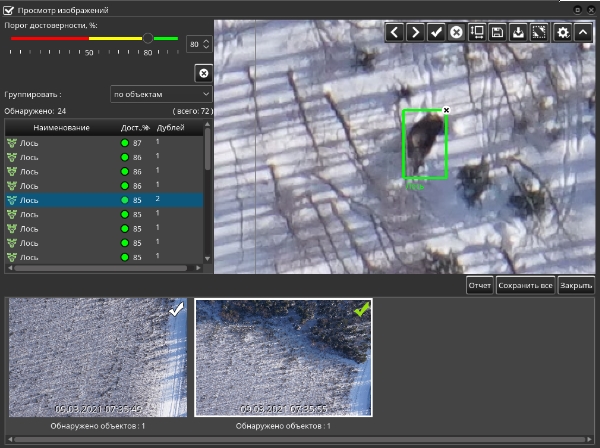Click the window restore button at top right
This screenshot has height=448, width=600.
coord(578,10)
